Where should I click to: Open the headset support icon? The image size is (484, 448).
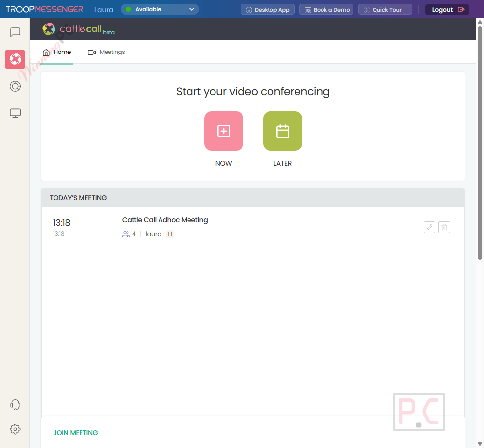15,404
